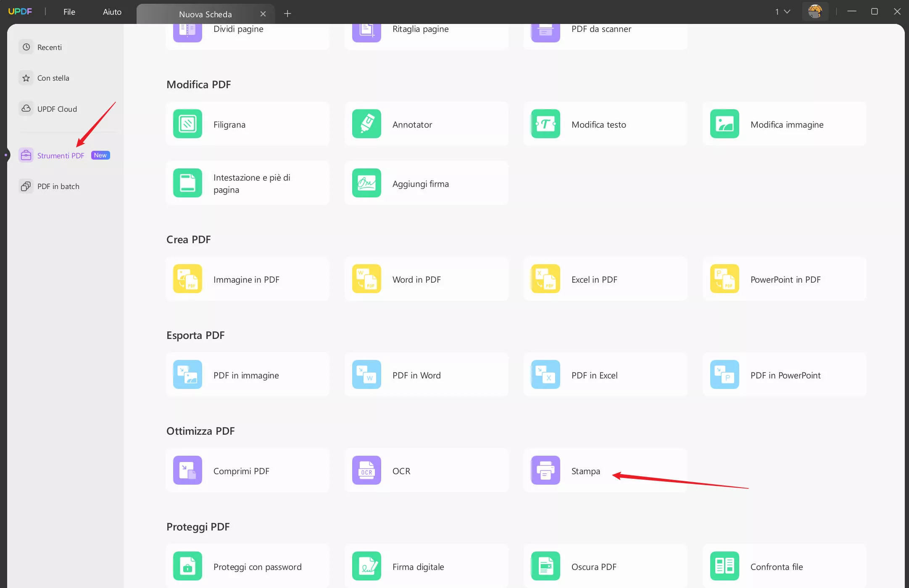Click the Confronta file label
The width and height of the screenshot is (909, 588).
coord(777,567)
